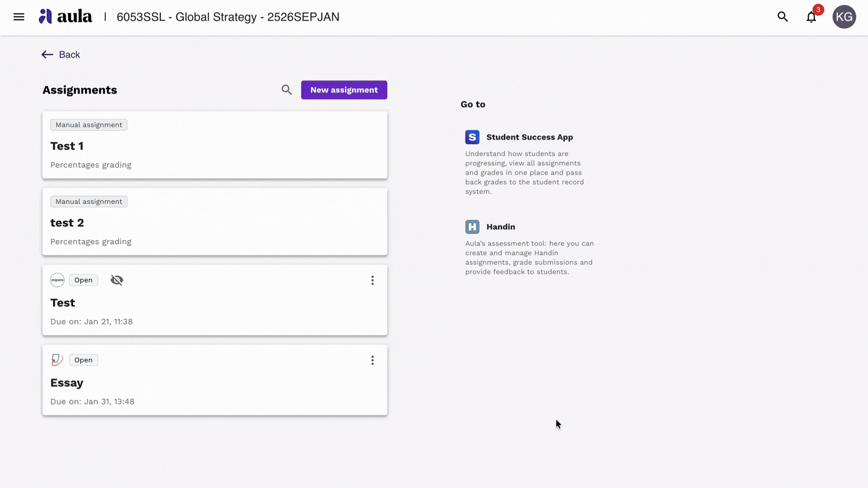868x488 pixels.
Task: Click the Handin description text
Action: (529, 258)
